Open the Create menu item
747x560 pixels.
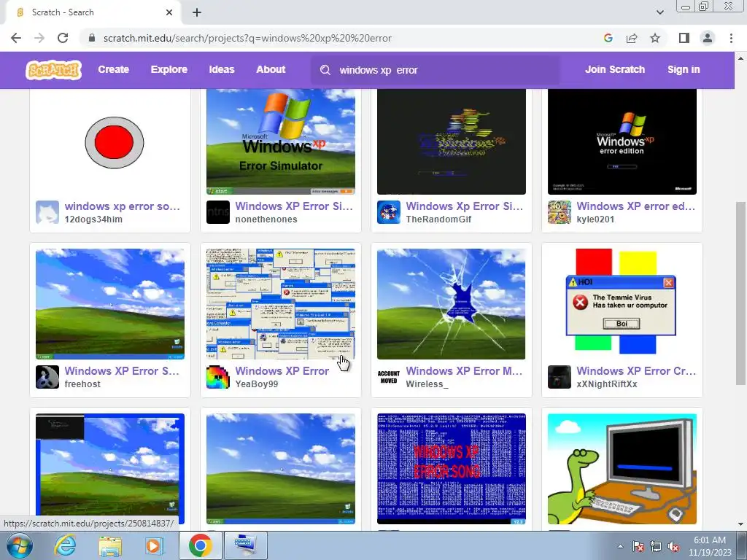pos(113,69)
